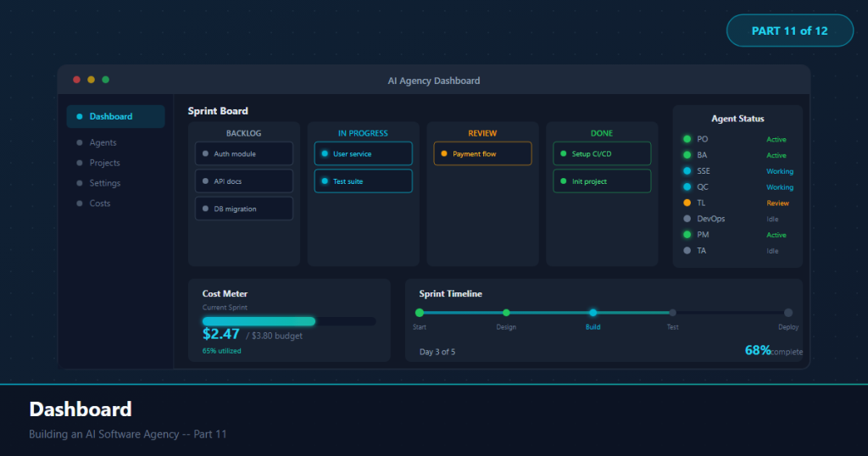Click the cyan dot on User service
This screenshot has height=456, width=868.
tap(325, 154)
